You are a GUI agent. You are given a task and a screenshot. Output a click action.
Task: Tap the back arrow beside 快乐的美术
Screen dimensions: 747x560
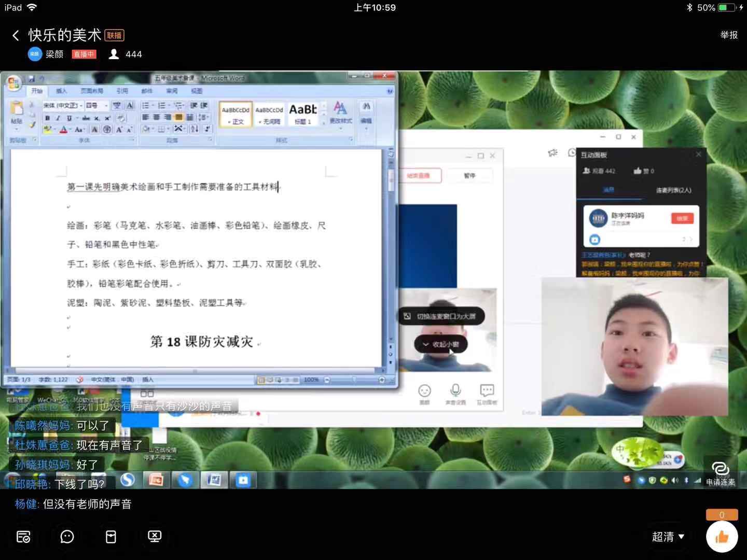16,35
